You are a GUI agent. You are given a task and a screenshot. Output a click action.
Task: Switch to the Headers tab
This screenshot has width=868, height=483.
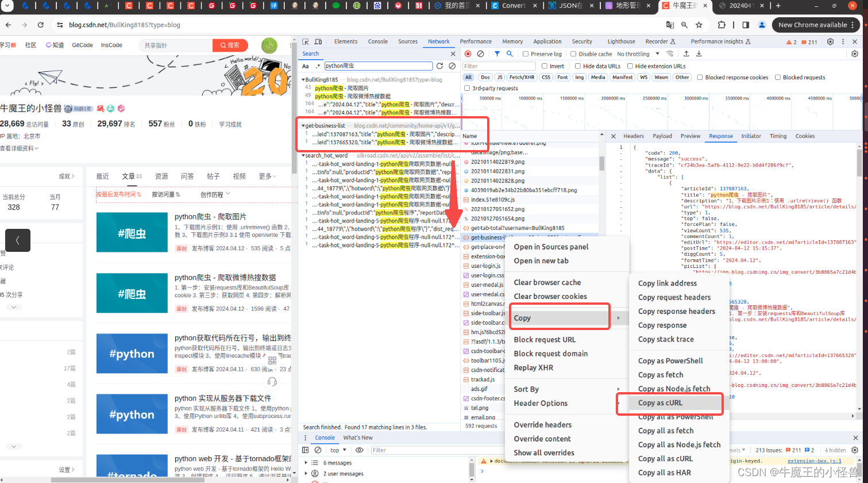[634, 136]
